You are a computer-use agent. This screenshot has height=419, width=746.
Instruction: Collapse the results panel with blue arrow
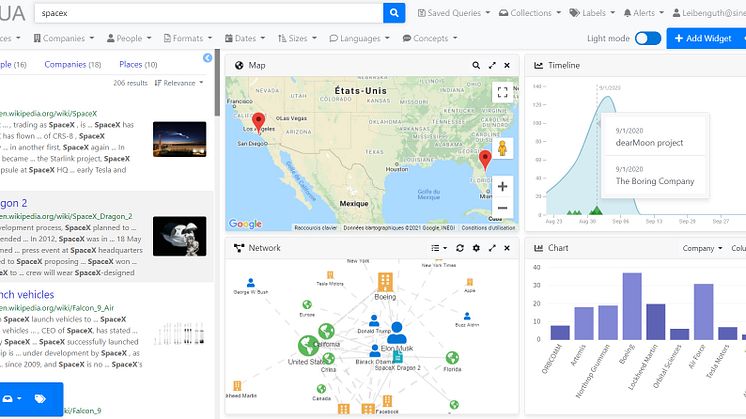tap(208, 58)
